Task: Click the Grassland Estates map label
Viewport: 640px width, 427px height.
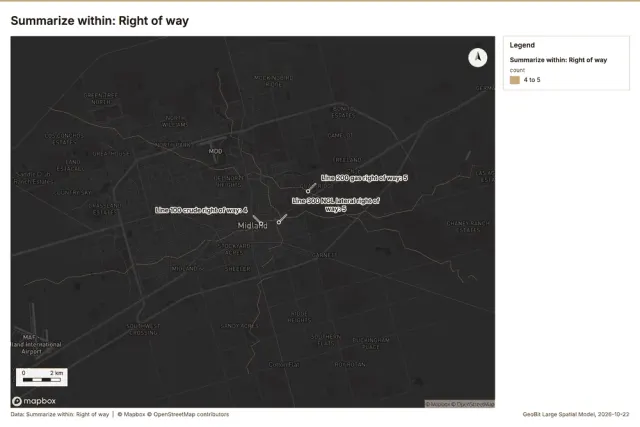Action: 105,209
